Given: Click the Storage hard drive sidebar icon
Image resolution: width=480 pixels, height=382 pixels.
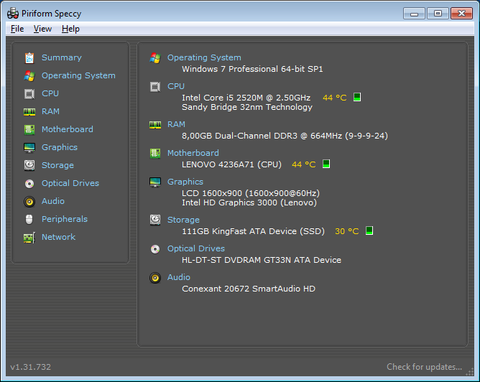Looking at the screenshot, I should pyautogui.click(x=29, y=165).
